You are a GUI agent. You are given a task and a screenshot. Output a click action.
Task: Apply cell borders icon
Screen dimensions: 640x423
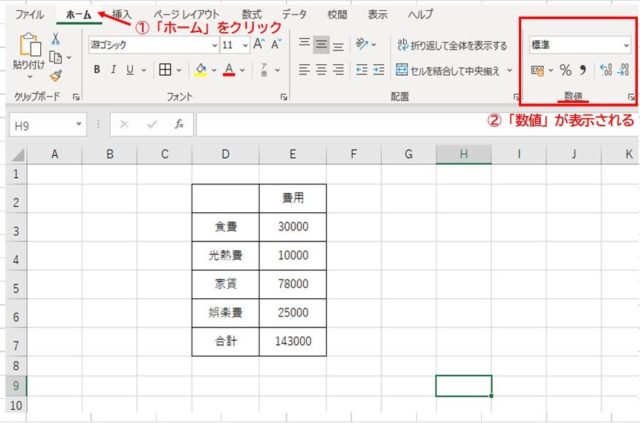pos(165,70)
